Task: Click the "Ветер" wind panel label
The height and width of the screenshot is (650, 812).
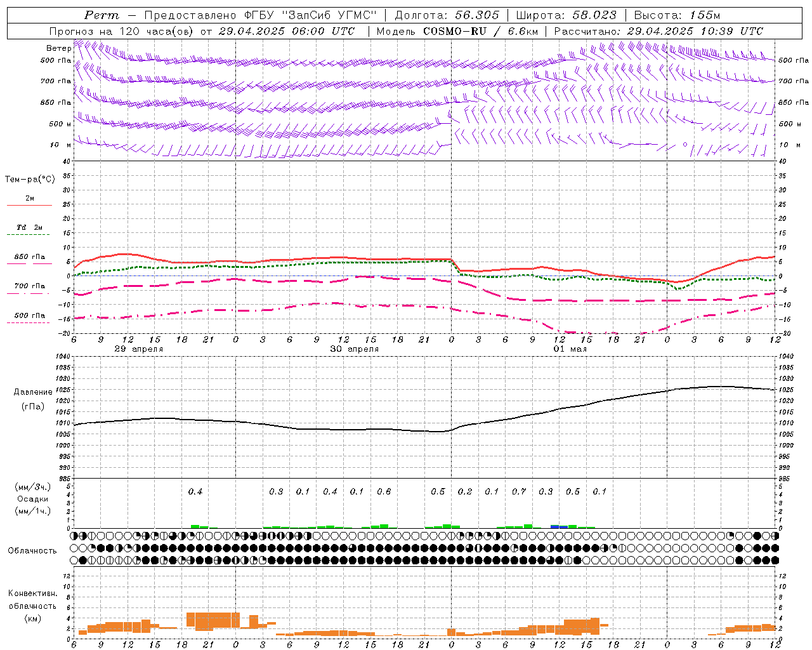Action: pos(58,48)
